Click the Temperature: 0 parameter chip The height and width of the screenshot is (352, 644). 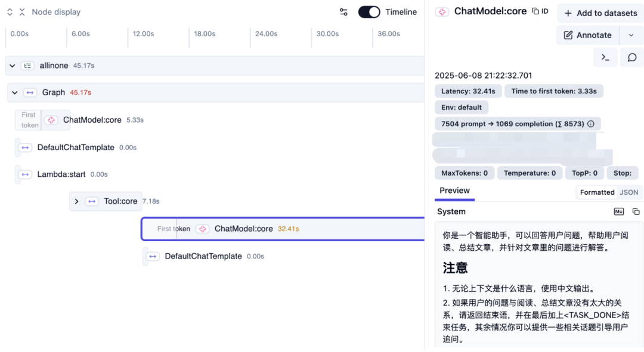pos(530,173)
